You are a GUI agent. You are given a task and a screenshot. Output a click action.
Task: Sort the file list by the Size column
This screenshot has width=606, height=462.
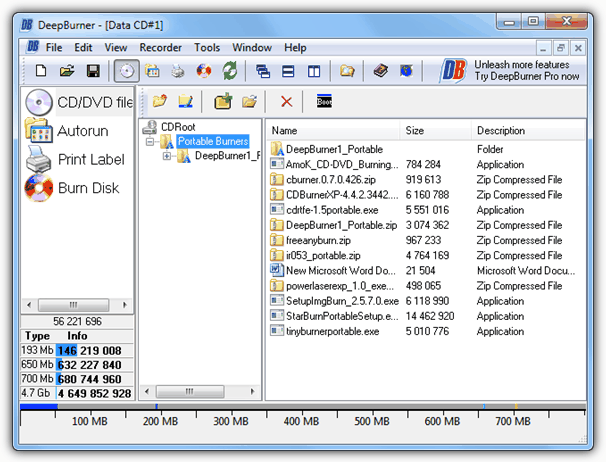point(433,131)
